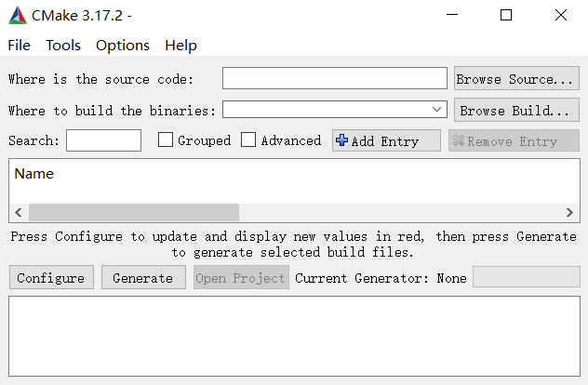The height and width of the screenshot is (385, 588).
Task: Open the Options menu
Action: (x=123, y=46)
